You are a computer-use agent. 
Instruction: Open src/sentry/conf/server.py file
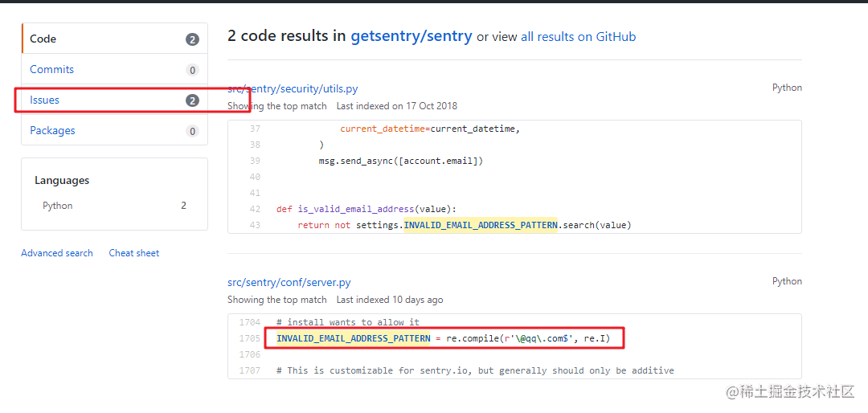[289, 282]
